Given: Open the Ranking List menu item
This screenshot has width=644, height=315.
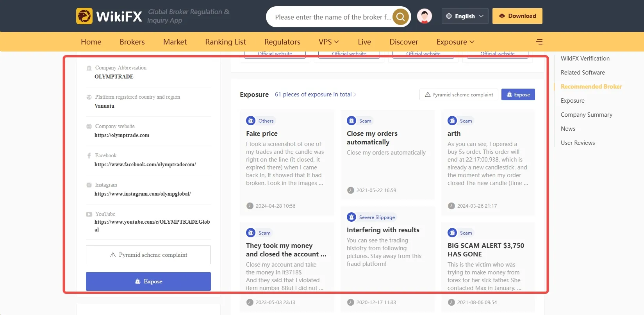Looking at the screenshot, I should point(226,42).
